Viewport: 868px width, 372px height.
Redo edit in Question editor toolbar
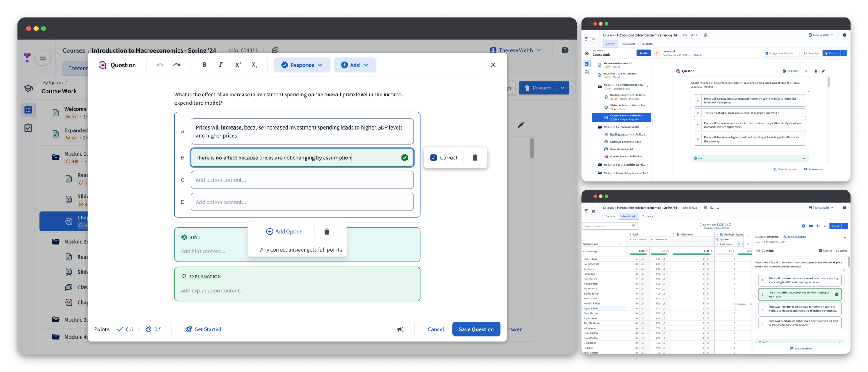[176, 65]
